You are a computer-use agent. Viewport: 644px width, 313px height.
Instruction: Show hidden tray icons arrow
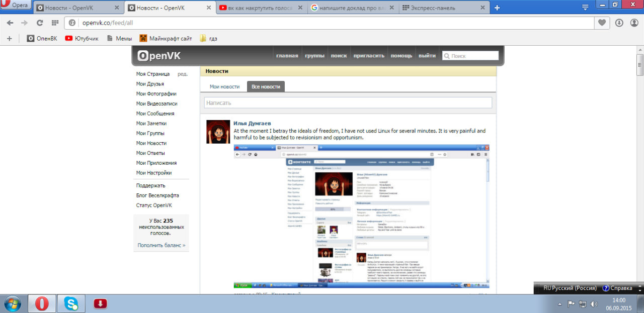pyautogui.click(x=560, y=304)
